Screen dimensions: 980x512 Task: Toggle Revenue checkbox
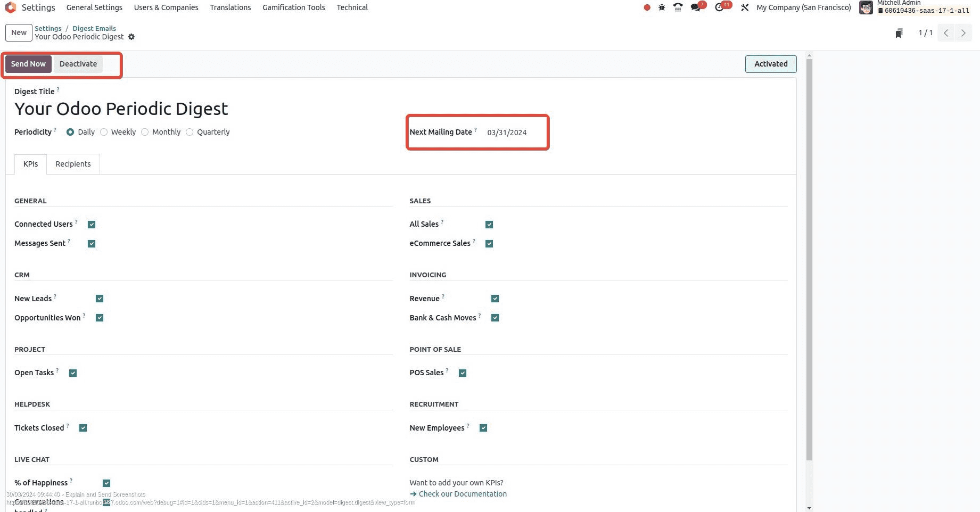pos(495,299)
